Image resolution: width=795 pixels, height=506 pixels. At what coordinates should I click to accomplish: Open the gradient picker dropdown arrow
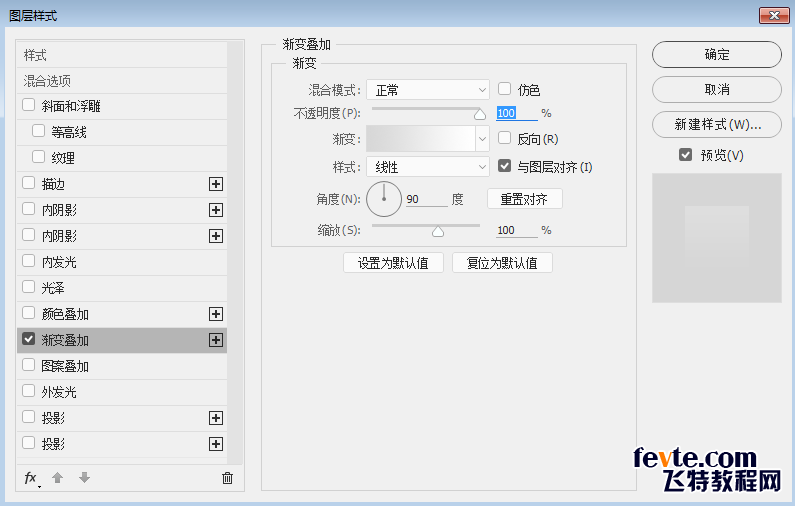482,138
